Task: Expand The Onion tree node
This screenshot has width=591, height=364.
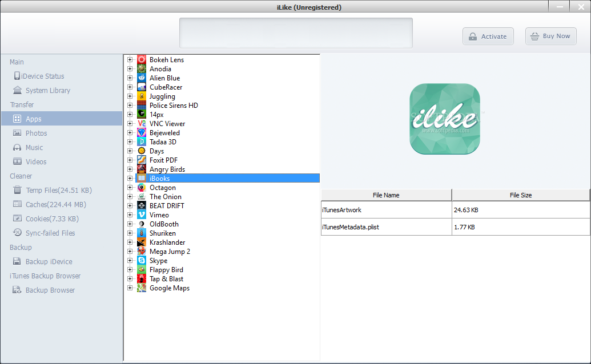Action: [x=130, y=196]
